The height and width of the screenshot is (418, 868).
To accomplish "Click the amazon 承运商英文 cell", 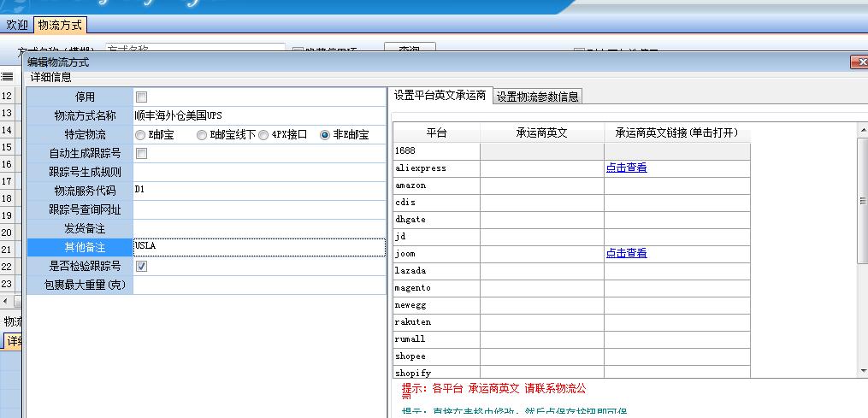I will 541,185.
